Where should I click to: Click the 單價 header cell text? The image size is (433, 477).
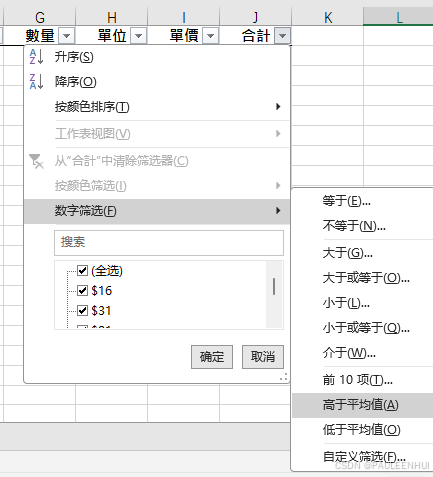pyautogui.click(x=184, y=36)
